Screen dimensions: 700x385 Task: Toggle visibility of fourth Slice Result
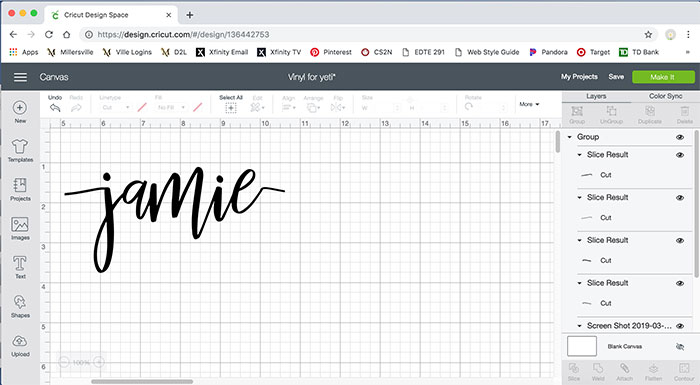pos(680,283)
